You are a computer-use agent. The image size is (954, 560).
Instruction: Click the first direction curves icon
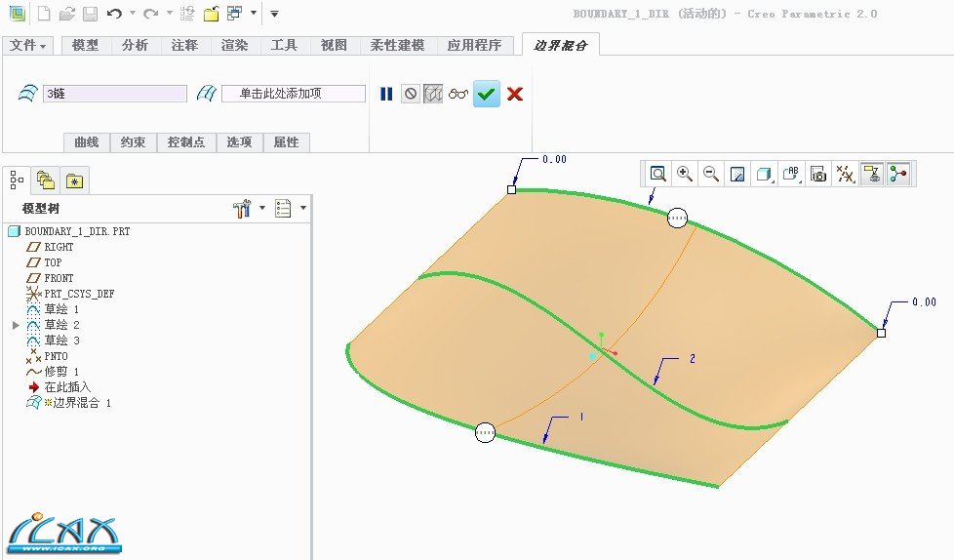(27, 93)
